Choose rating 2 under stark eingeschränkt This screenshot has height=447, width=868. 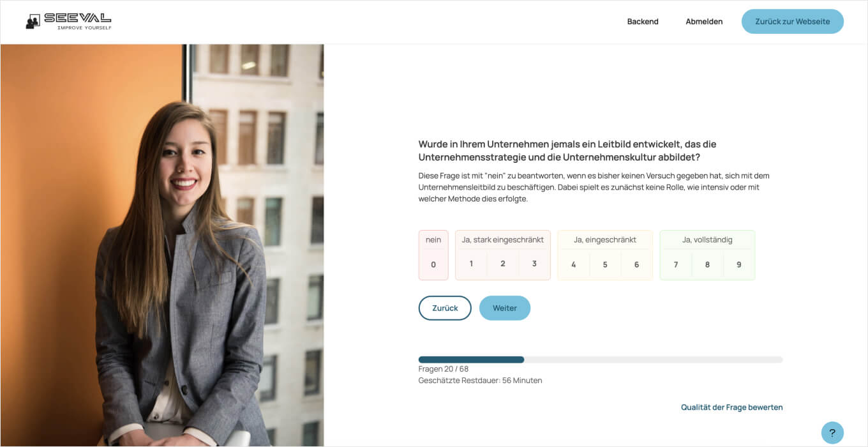(503, 264)
